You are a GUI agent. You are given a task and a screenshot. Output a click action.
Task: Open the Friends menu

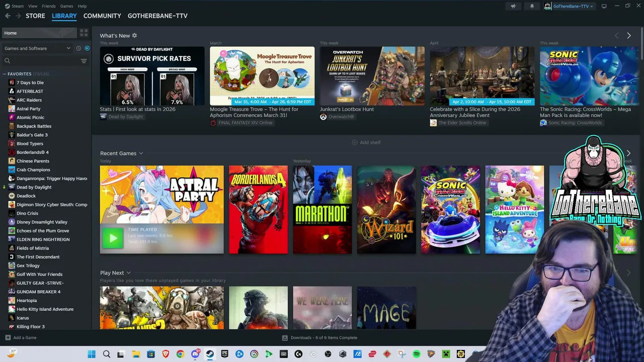tap(49, 6)
